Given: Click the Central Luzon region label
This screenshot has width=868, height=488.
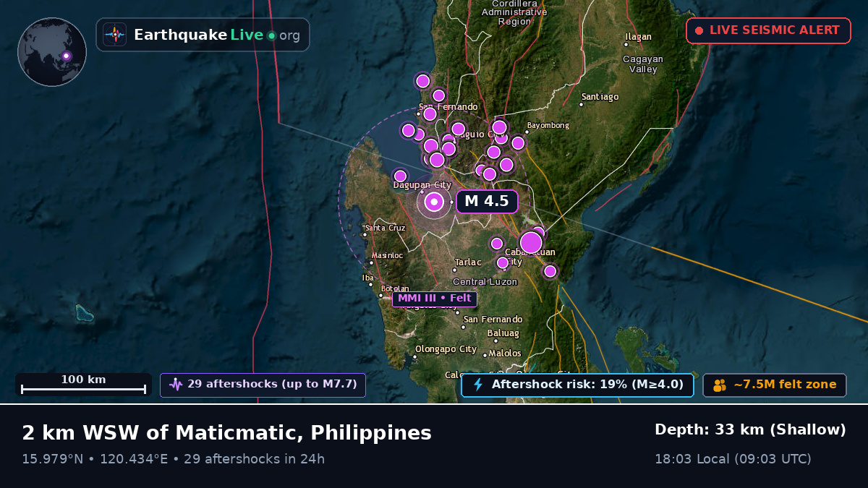Looking at the screenshot, I should [x=485, y=281].
